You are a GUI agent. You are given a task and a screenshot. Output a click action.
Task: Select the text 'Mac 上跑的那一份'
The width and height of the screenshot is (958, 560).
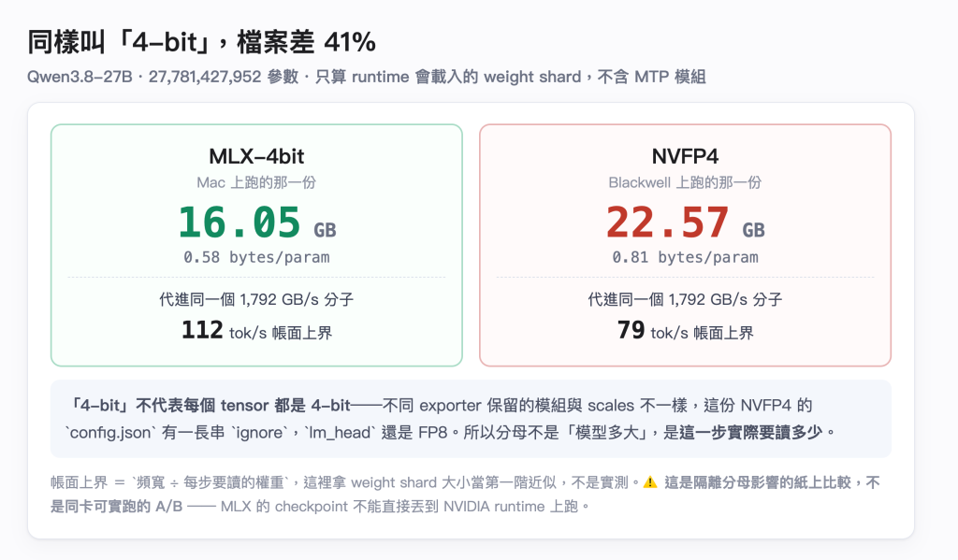tap(256, 182)
